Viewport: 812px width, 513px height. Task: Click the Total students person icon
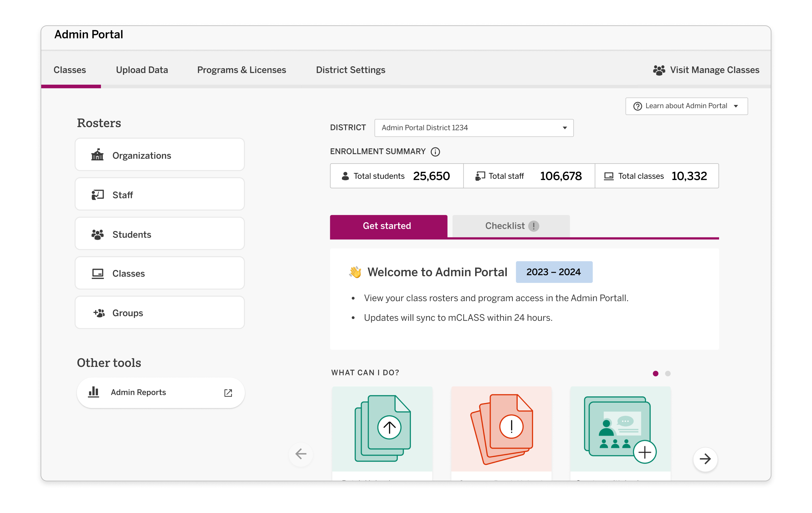pos(345,176)
